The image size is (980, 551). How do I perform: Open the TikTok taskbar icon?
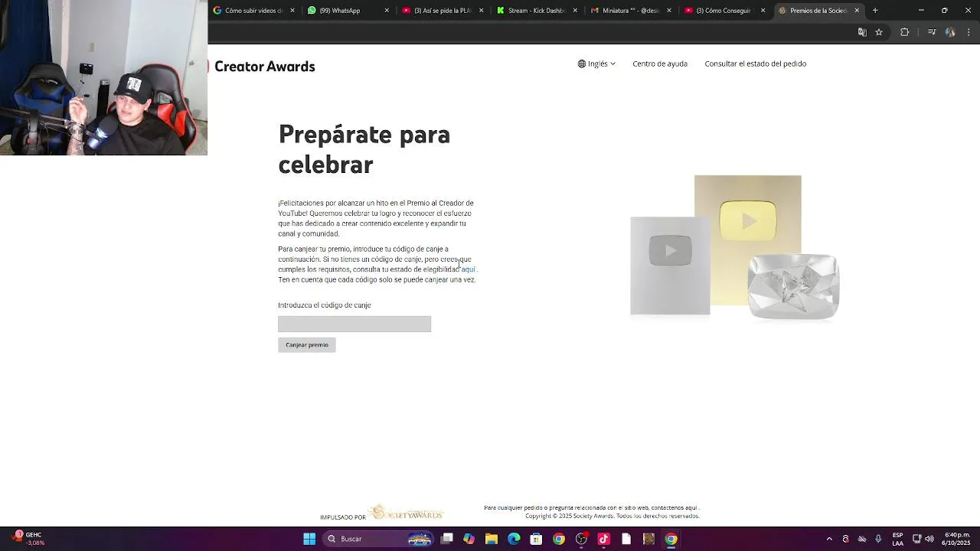(x=603, y=539)
